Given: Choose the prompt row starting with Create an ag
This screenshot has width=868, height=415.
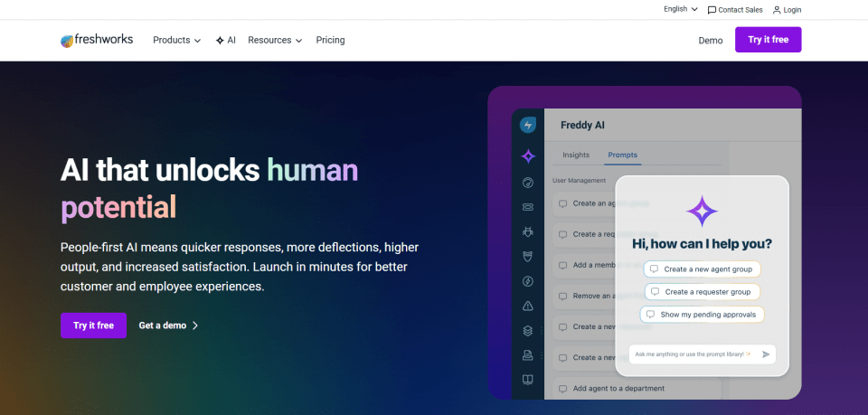Looking at the screenshot, I should point(584,203).
